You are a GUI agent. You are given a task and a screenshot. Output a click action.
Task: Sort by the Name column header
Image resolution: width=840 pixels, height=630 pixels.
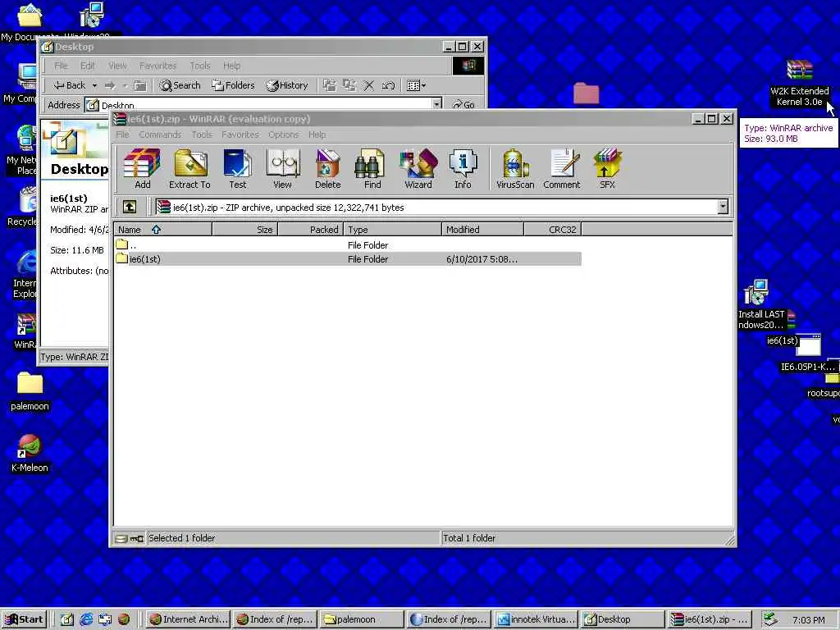click(163, 230)
